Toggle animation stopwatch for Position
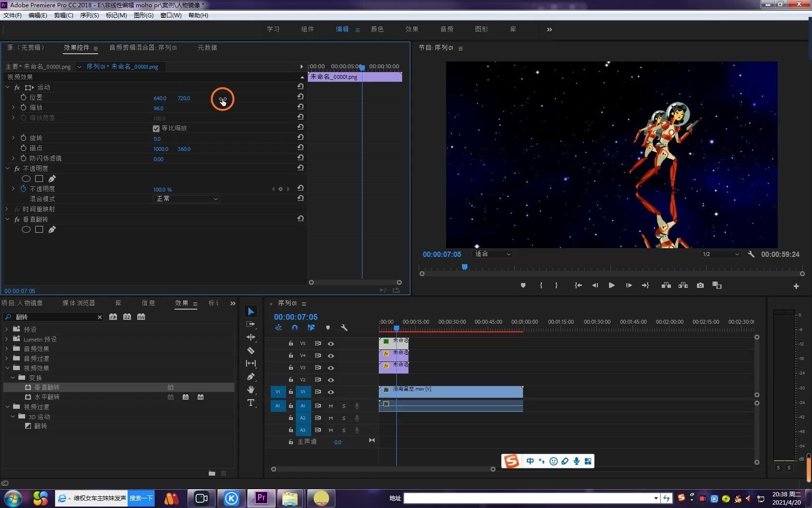Screen dimensions: 812x508 (x=23, y=97)
